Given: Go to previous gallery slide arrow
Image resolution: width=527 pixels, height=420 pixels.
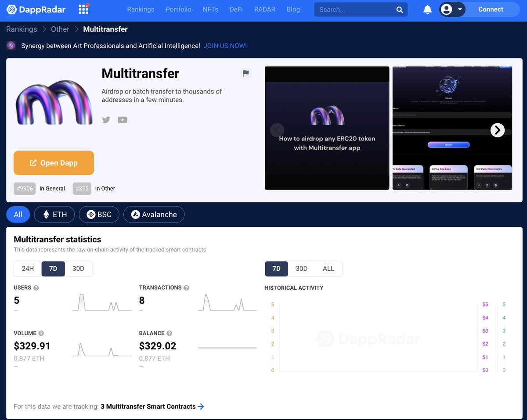Looking at the screenshot, I should 277,130.
